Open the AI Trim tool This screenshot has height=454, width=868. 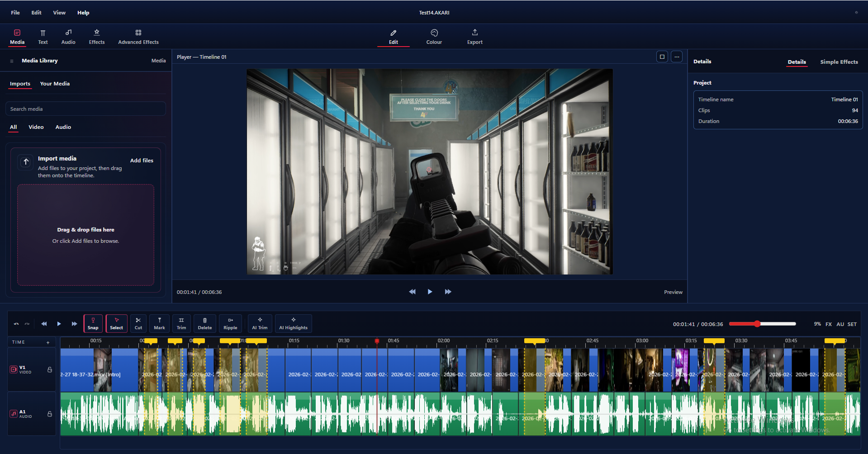point(260,323)
